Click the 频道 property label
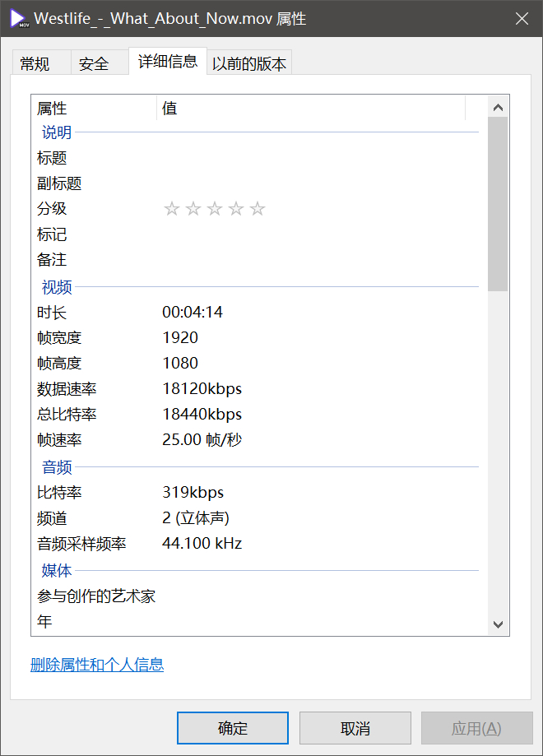This screenshot has width=543, height=756. [52, 518]
